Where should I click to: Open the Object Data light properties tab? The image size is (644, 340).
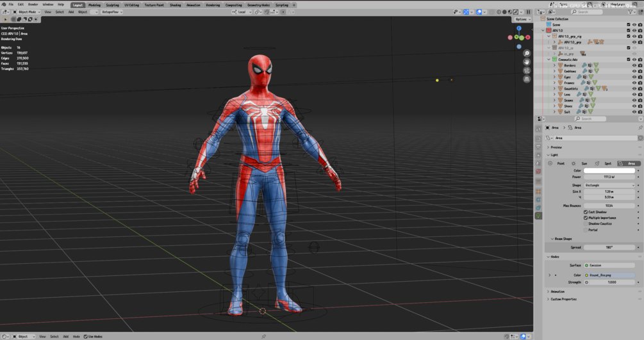pos(538,216)
